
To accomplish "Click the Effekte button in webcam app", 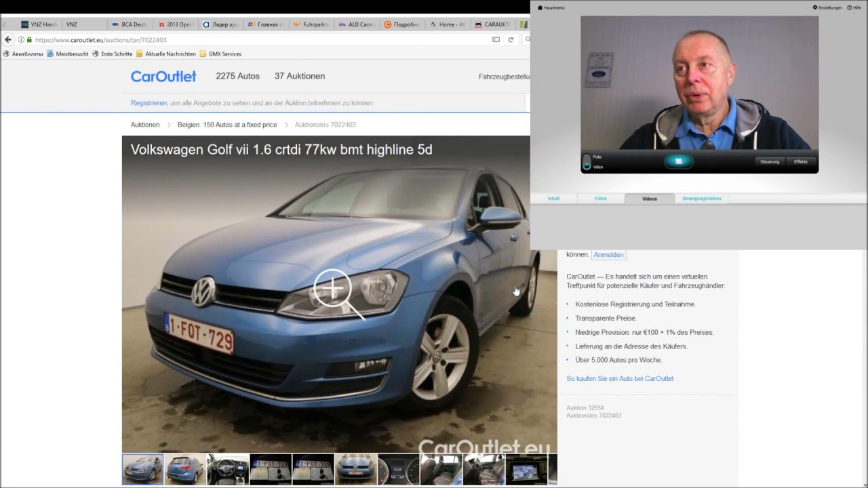I will [801, 162].
